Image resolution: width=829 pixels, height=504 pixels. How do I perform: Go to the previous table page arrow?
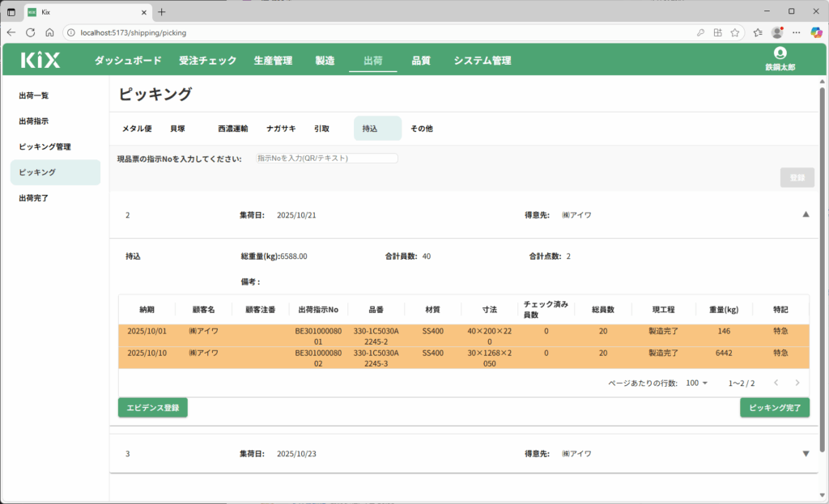click(776, 383)
